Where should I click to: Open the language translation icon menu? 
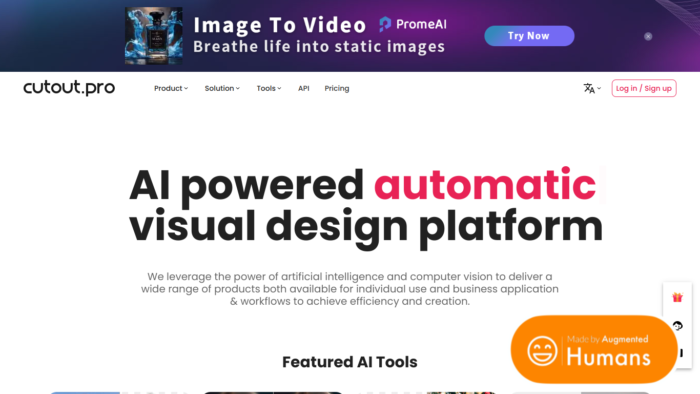pos(589,88)
